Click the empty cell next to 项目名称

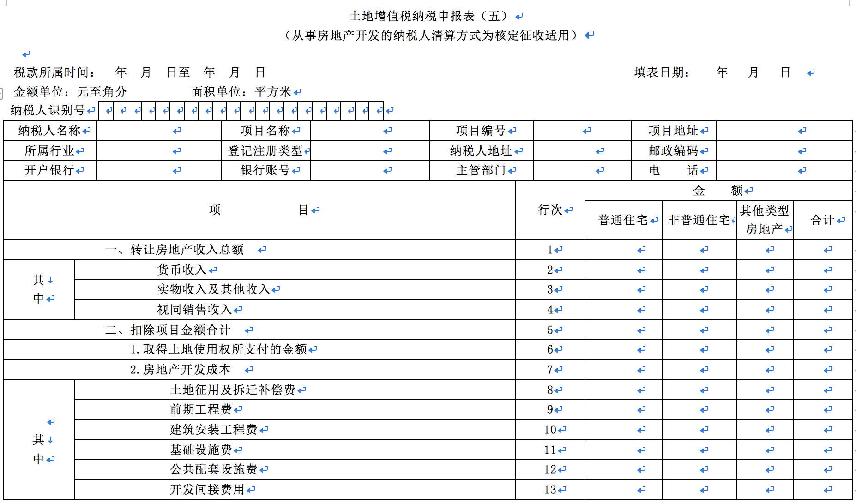click(x=370, y=131)
